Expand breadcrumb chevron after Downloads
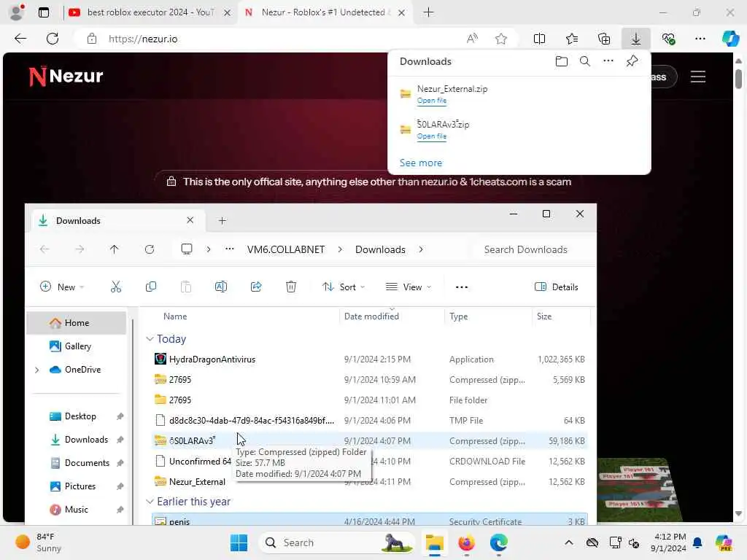The image size is (747, 560). point(421,249)
